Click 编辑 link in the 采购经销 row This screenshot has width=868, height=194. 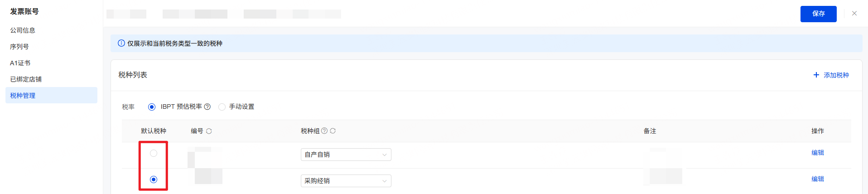click(x=817, y=179)
